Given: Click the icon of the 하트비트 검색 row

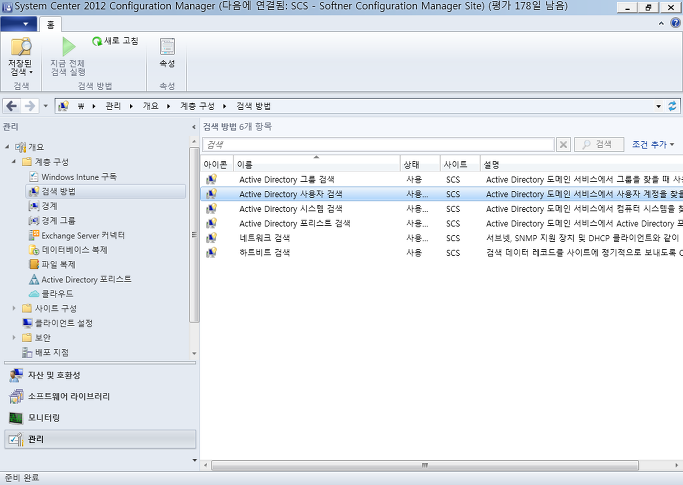Looking at the screenshot, I should 212,252.
